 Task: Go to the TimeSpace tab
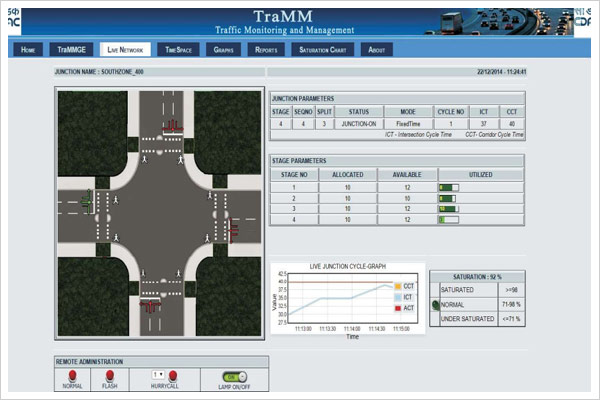point(179,48)
